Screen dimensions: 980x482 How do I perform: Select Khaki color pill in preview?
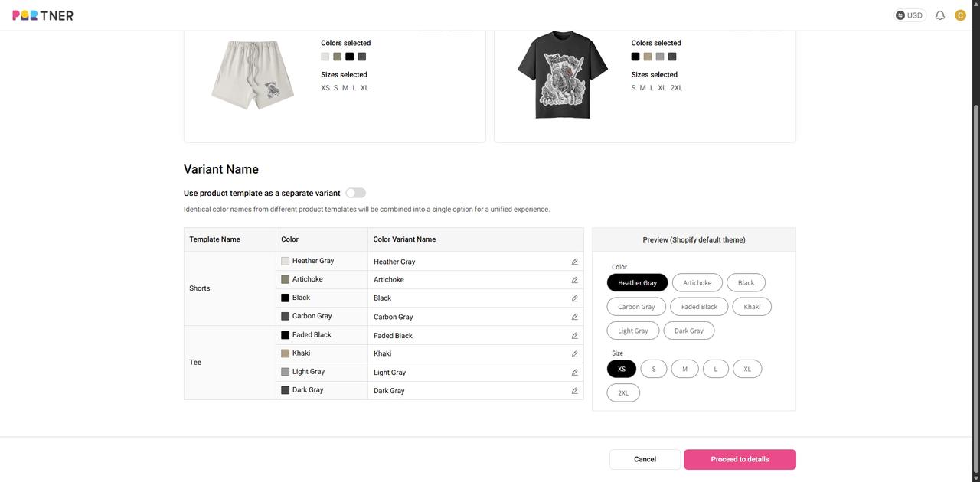(752, 307)
